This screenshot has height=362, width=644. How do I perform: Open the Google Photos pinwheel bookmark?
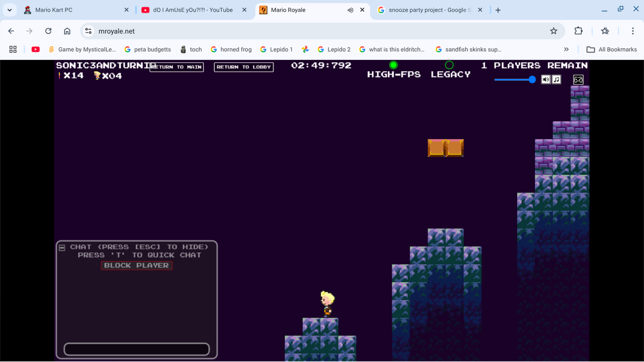(305, 49)
